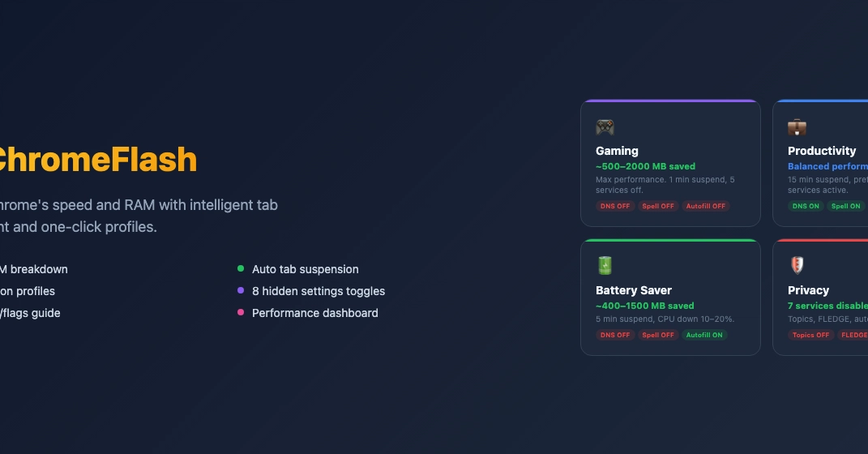Select the Battery Saver profile title

(x=634, y=290)
